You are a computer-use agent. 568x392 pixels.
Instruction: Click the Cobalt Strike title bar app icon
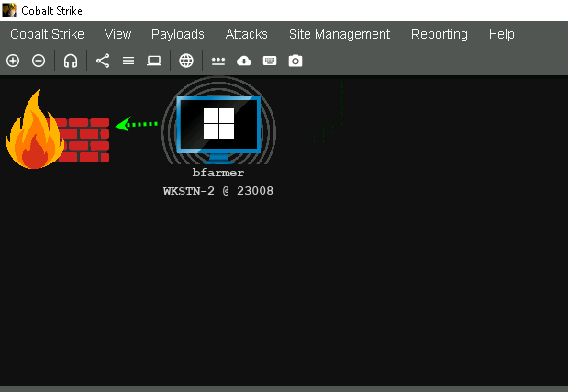(9, 10)
